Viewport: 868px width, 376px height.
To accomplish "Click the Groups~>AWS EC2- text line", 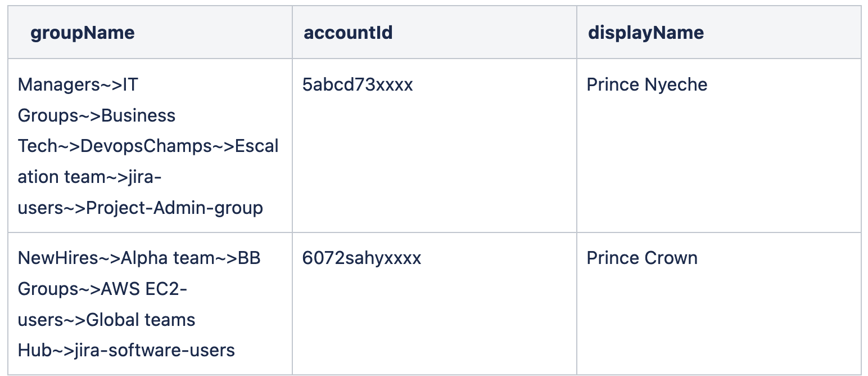I will (103, 289).
